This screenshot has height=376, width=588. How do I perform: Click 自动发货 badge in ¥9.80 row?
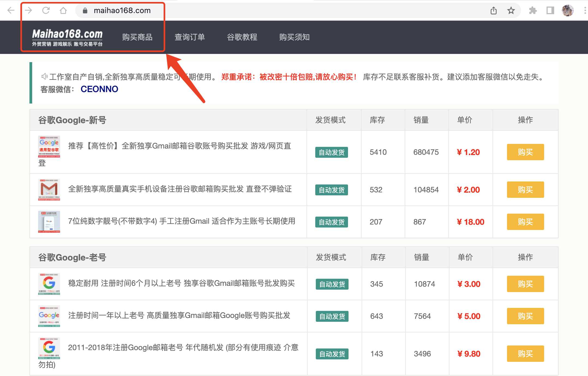(x=332, y=354)
